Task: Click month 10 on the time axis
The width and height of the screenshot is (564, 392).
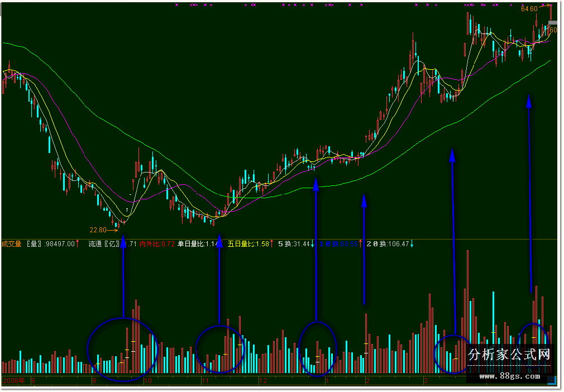Action: (x=147, y=381)
